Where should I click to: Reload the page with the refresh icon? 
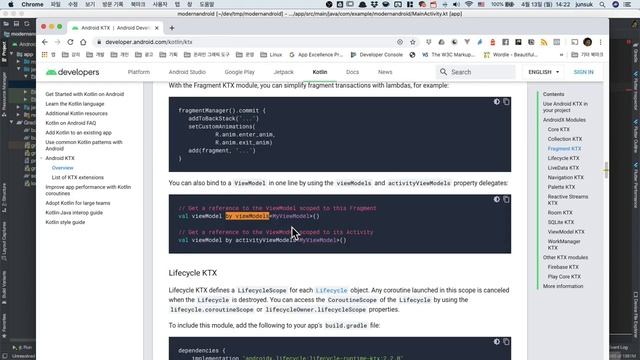[70, 42]
